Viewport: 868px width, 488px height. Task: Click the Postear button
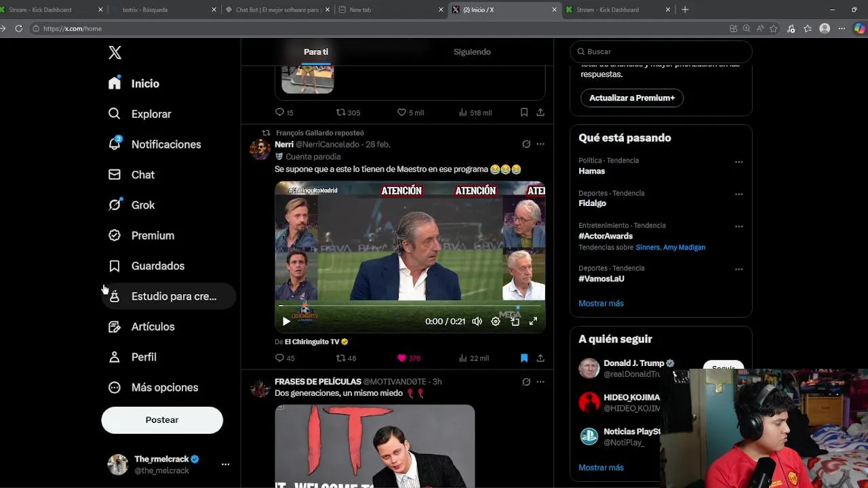pos(162,420)
